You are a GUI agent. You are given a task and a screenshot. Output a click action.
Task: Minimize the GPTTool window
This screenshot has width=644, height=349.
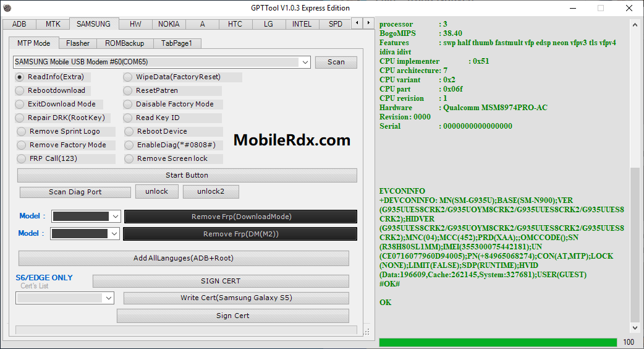click(573, 8)
